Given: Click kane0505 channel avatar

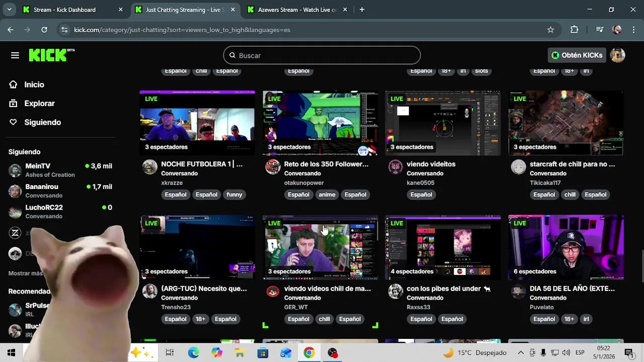Looking at the screenshot, I should coord(395,167).
